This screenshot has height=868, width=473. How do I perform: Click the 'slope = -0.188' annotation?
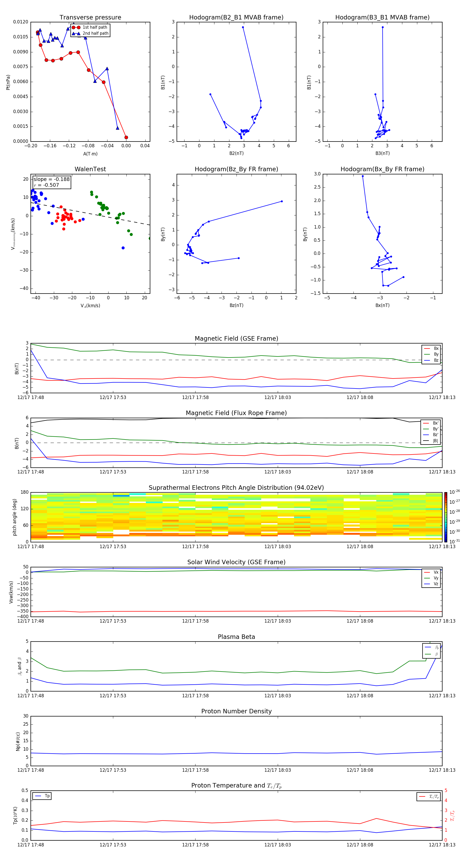click(x=52, y=179)
